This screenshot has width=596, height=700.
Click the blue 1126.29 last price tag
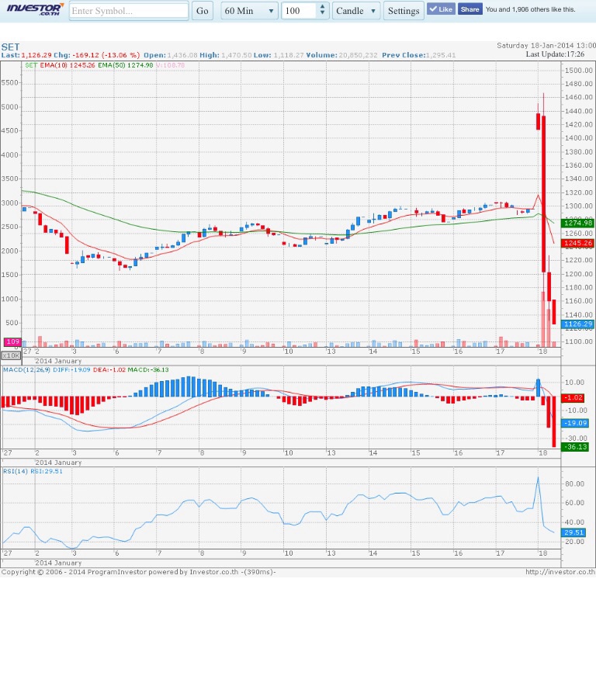[x=577, y=324]
